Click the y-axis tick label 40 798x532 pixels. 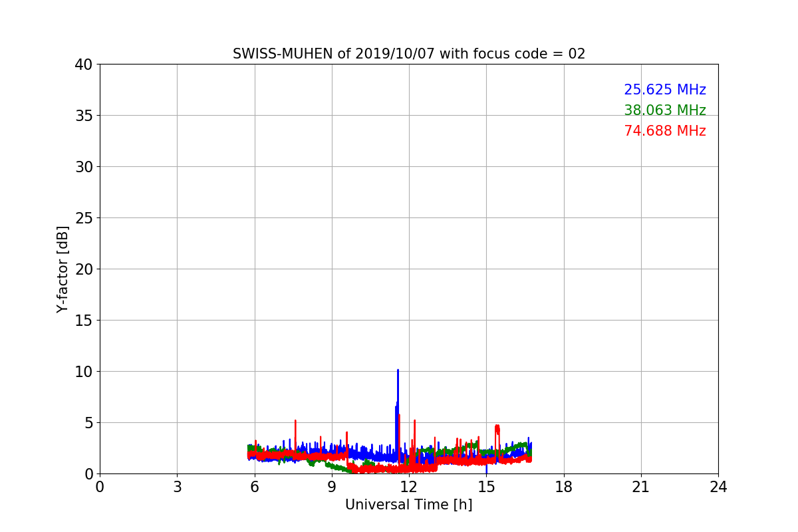click(84, 65)
